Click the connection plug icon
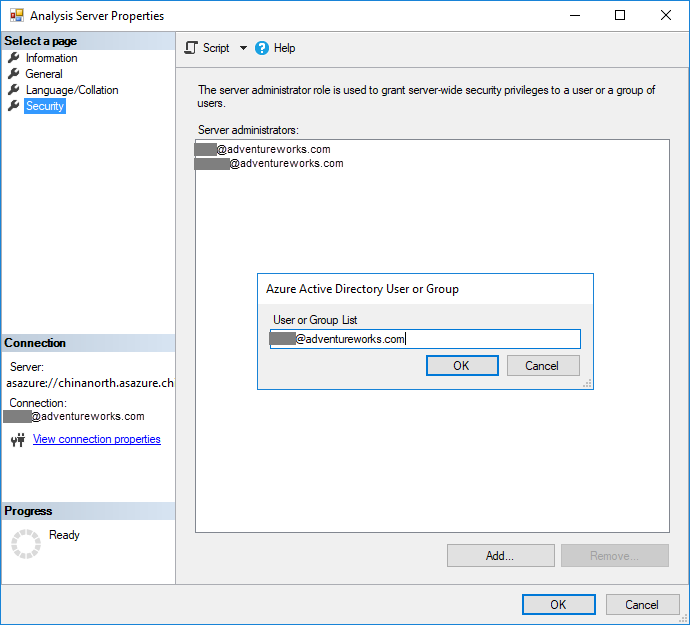 [18, 440]
